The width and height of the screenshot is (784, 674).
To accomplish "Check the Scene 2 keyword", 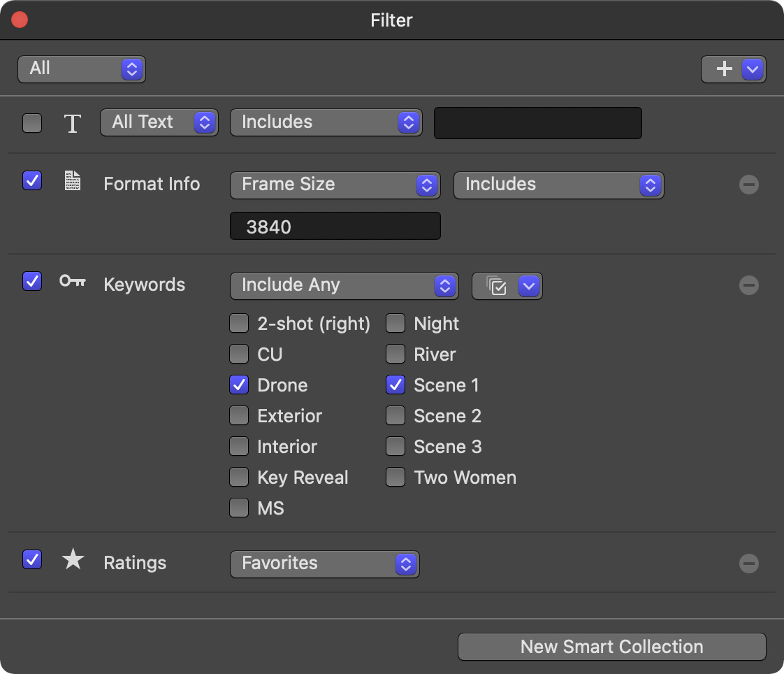I will (395, 415).
